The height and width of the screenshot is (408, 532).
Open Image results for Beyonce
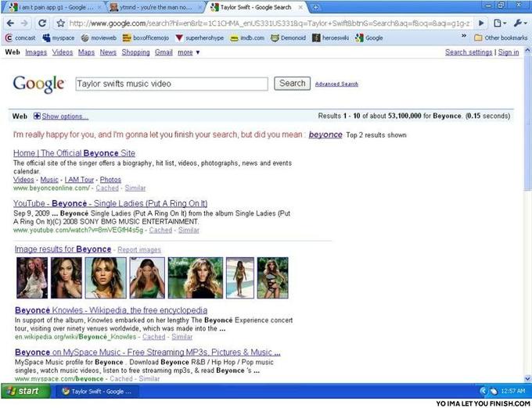click(x=63, y=249)
